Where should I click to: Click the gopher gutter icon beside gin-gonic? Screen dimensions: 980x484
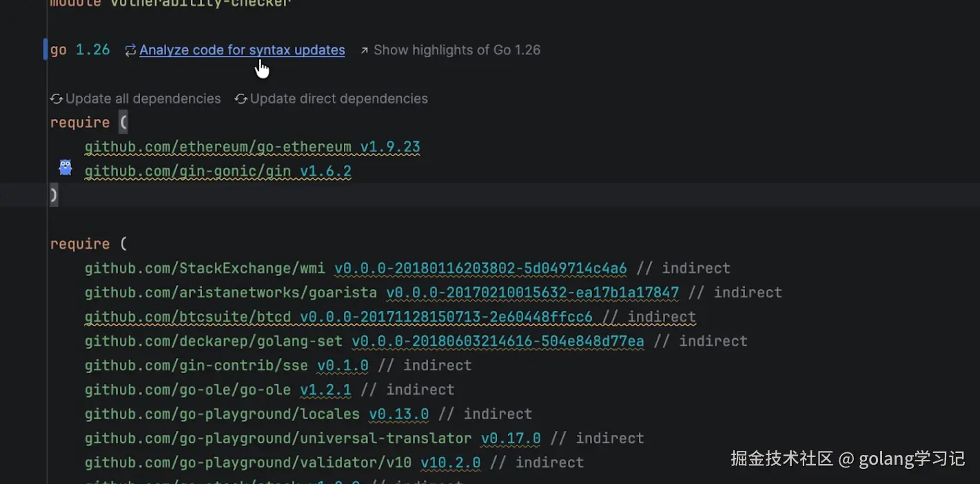[65, 167]
